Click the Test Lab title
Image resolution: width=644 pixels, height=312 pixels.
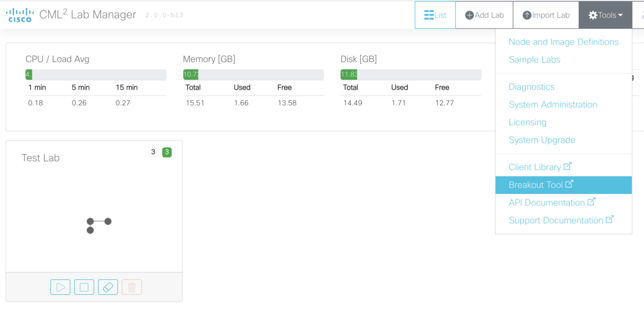[x=41, y=158]
